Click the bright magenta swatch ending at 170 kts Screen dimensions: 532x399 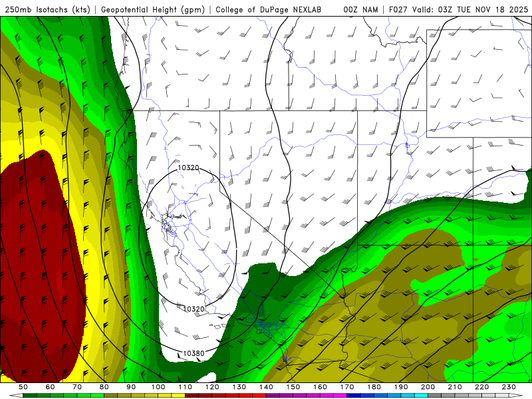pyautogui.click(x=340, y=395)
